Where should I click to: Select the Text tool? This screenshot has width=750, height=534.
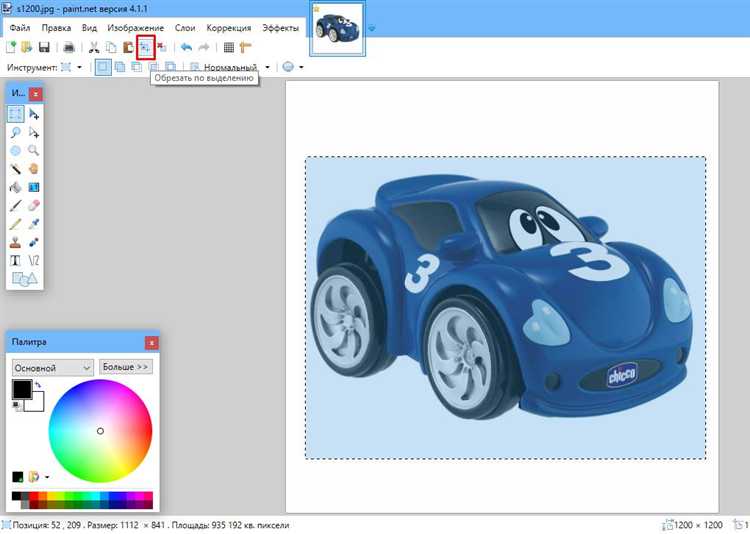tap(16, 260)
